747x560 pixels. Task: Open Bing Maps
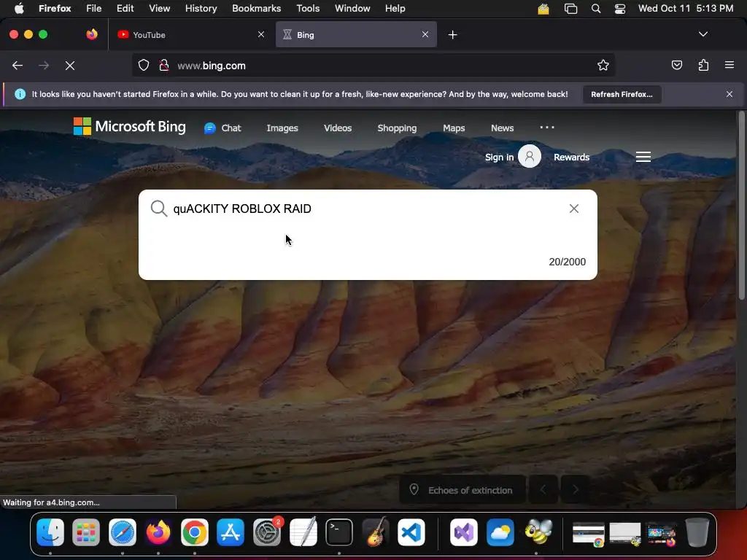454,128
